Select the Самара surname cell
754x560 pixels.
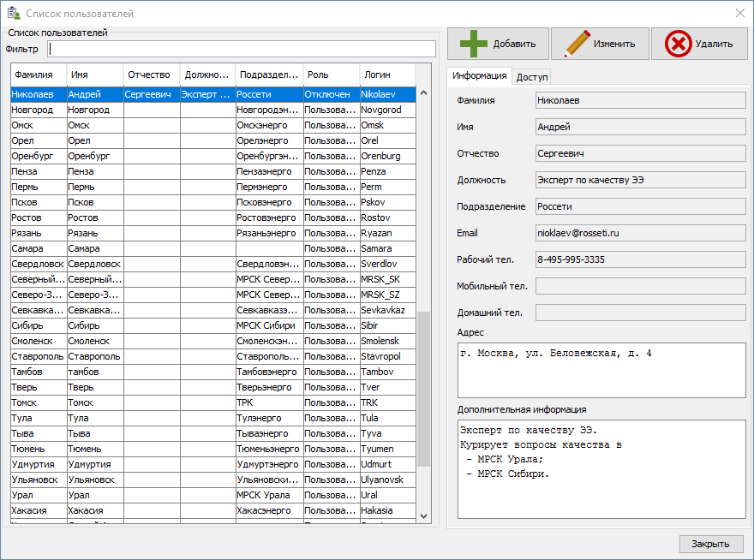tap(39, 248)
